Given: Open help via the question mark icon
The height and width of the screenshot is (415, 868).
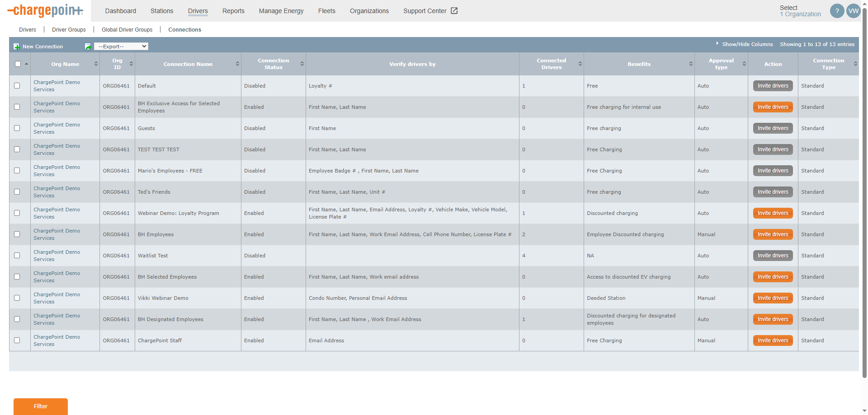Looking at the screenshot, I should pos(837,11).
